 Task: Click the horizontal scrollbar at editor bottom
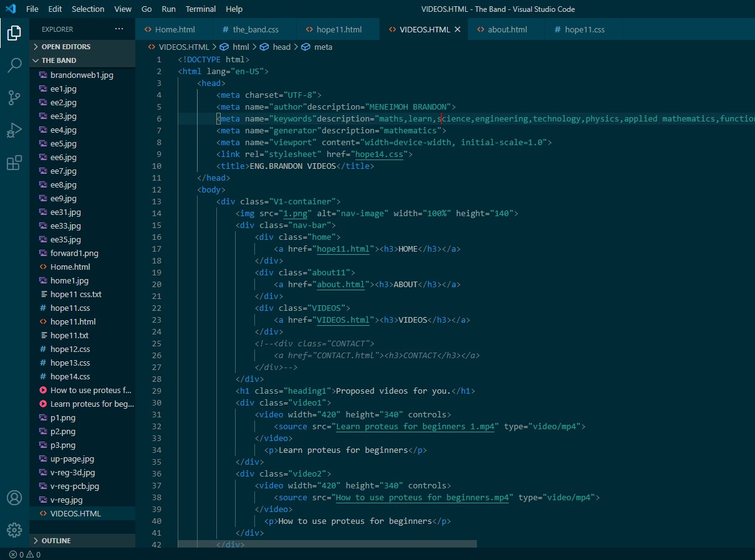(x=327, y=544)
